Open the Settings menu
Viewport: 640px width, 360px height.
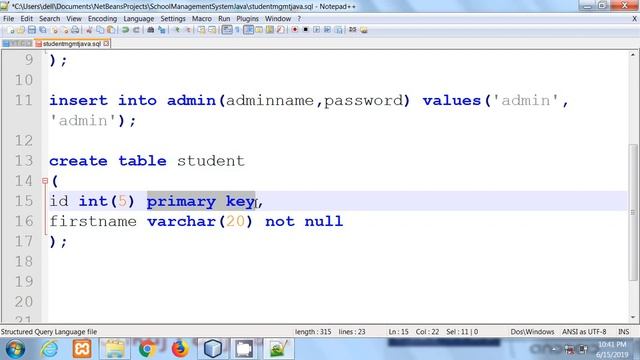[x=173, y=19]
